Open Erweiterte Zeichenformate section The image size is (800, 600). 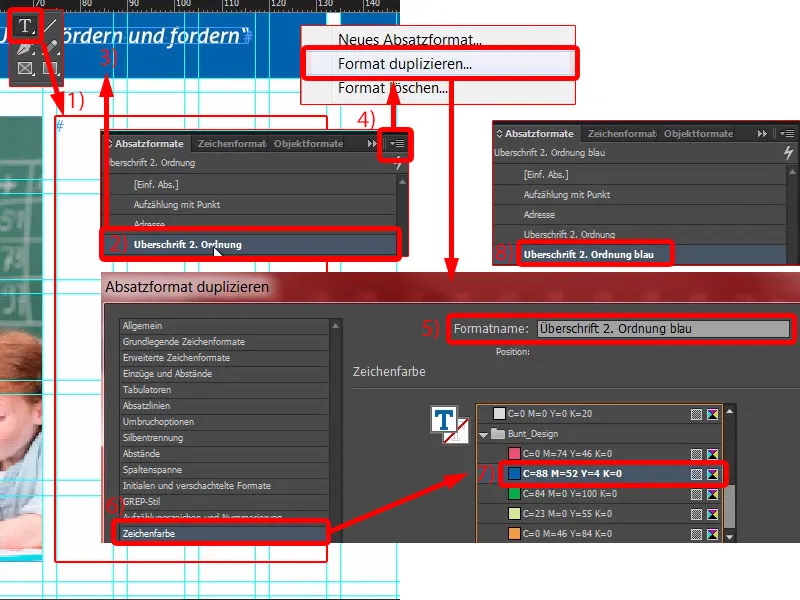click(224, 358)
